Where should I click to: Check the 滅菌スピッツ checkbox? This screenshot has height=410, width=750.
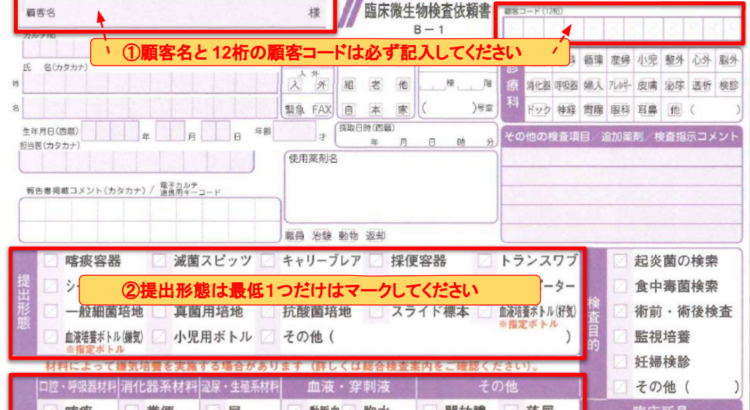click(x=159, y=261)
